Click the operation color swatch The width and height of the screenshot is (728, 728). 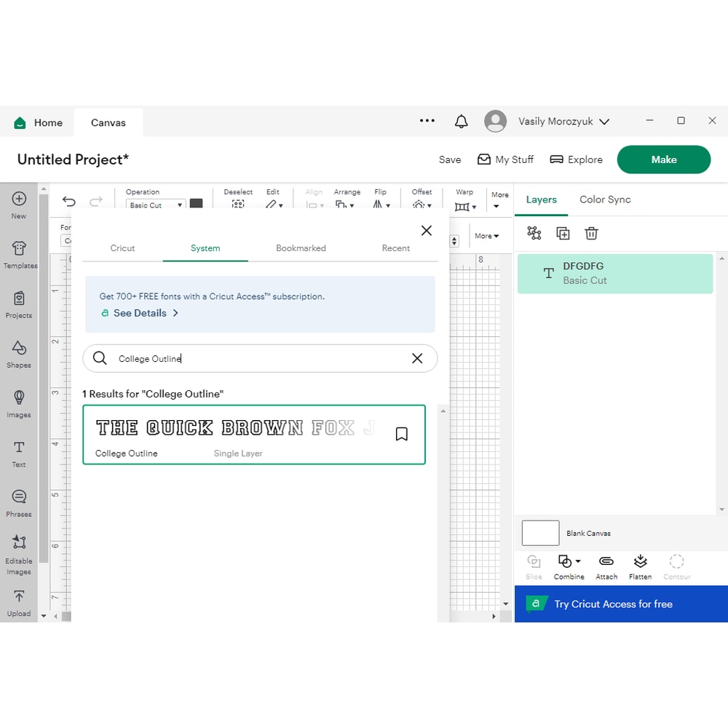click(x=196, y=205)
